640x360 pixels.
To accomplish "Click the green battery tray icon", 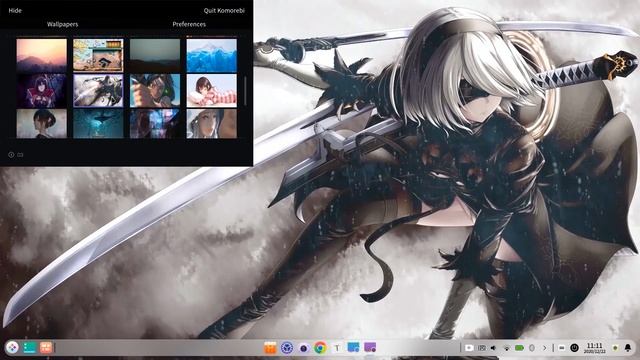I will tap(519, 348).
